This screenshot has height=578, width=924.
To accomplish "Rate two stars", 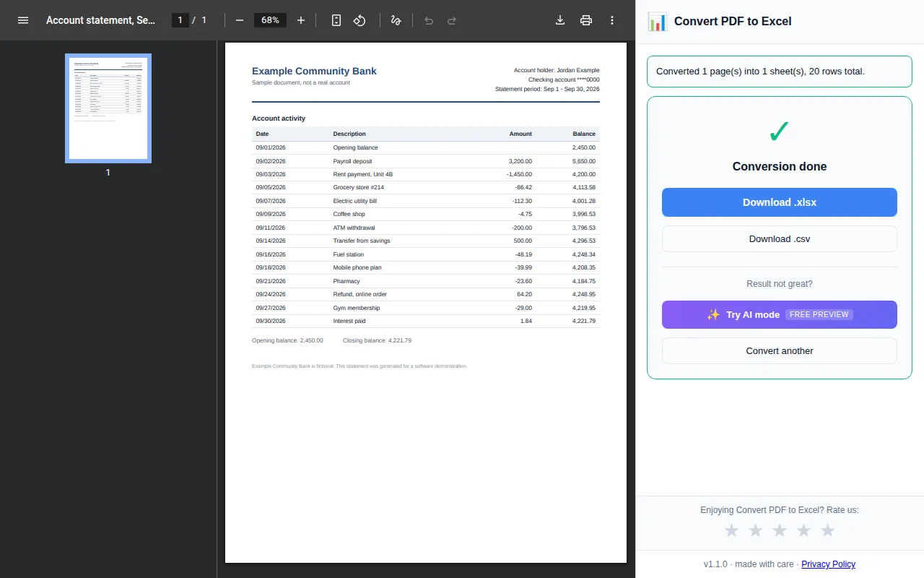I will [756, 531].
